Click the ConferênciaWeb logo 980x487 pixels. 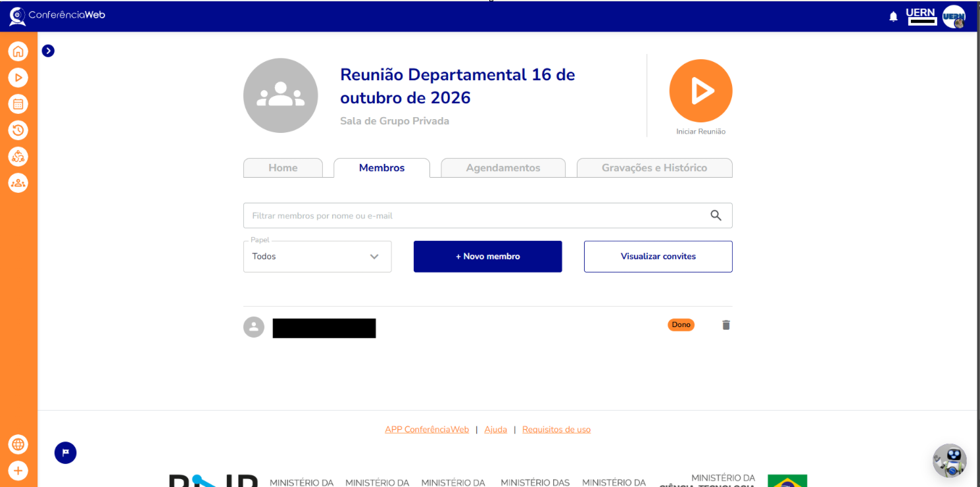pyautogui.click(x=57, y=16)
